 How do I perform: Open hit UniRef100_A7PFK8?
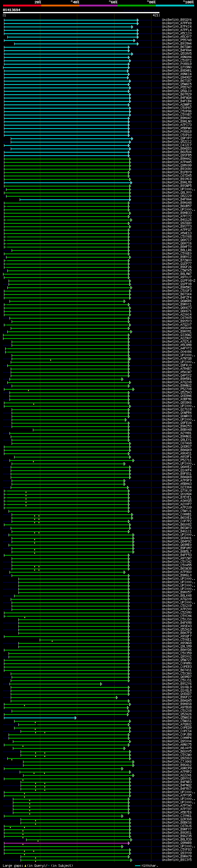click(177, 23)
